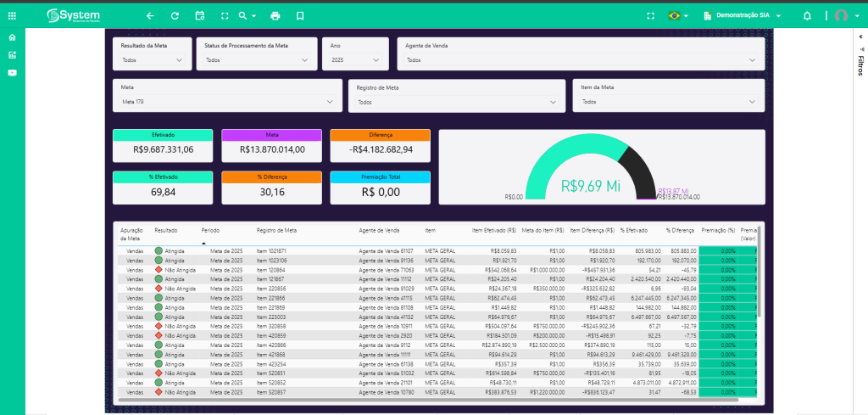This screenshot has height=415, width=868.
Task: Open the Brazil flag language menu
Action: point(677,15)
